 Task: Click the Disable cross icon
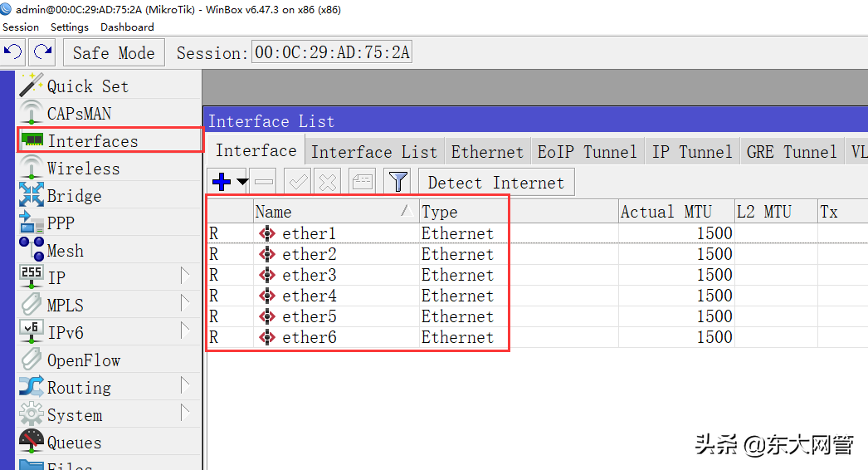328,182
